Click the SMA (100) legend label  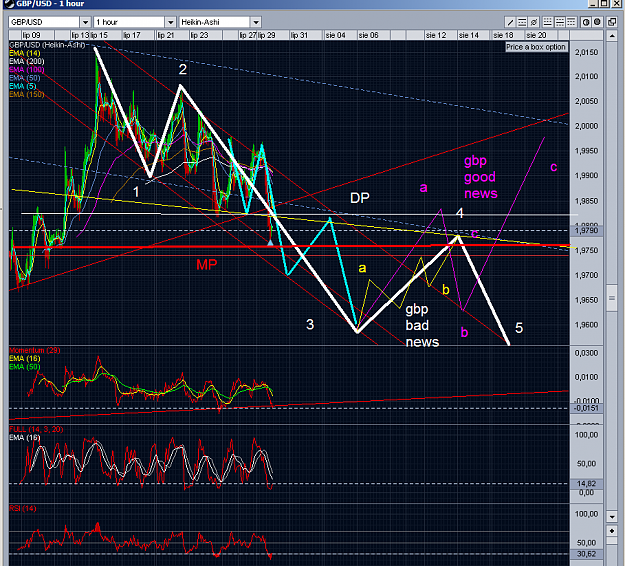(x=27, y=70)
